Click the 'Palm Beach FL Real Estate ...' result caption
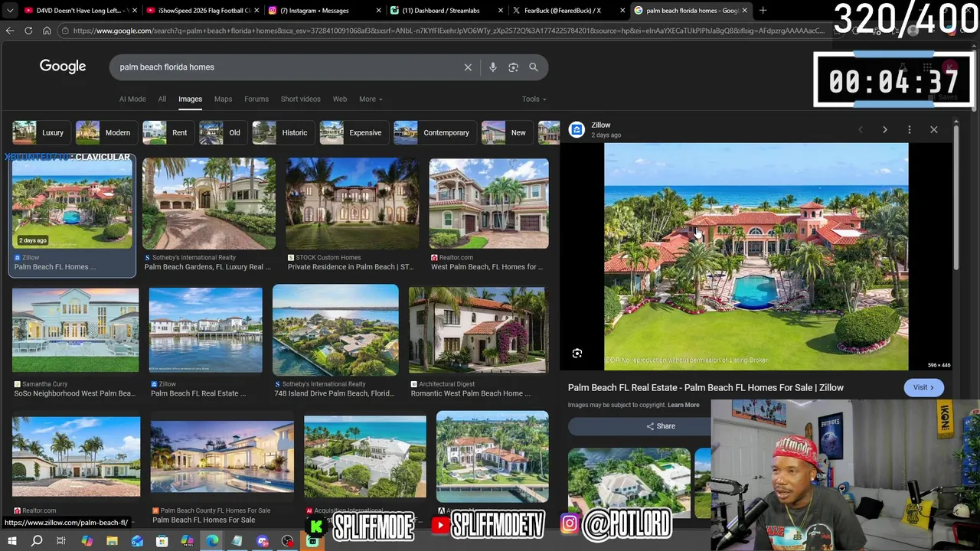Screen dimensions: 980x551 pyautogui.click(x=198, y=393)
